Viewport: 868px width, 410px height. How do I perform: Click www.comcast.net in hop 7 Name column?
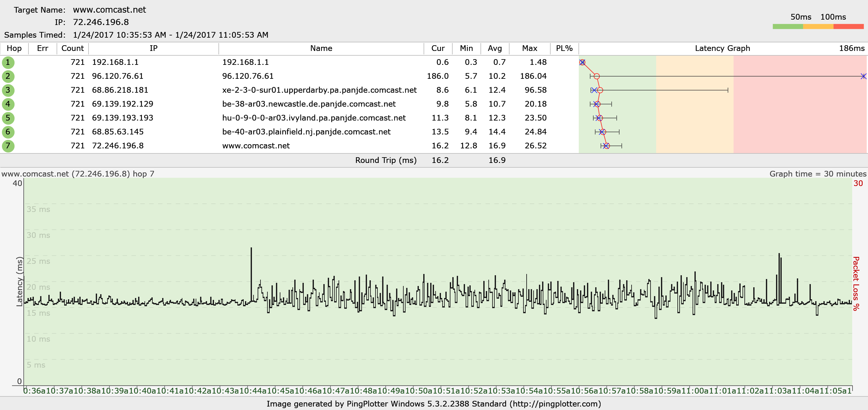point(256,146)
